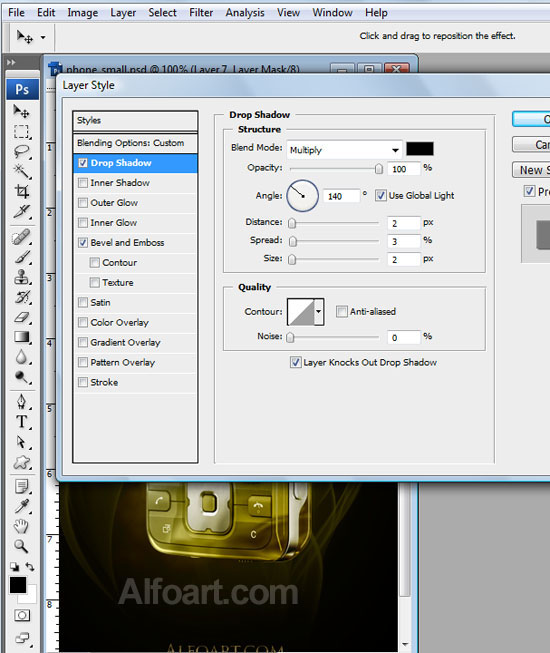Select the Lasso tool
This screenshot has width=550, height=653.
pyautogui.click(x=22, y=151)
